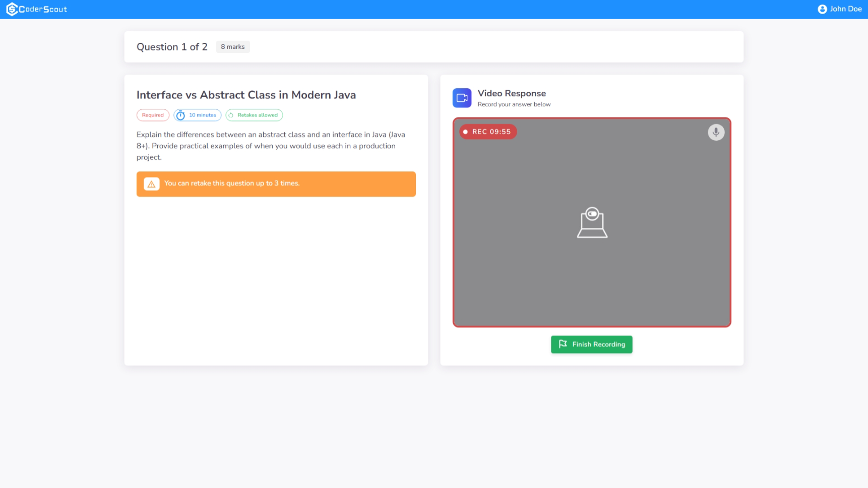Screen dimensions: 868x488
Task: Open the 8 marks label
Action: 232,46
